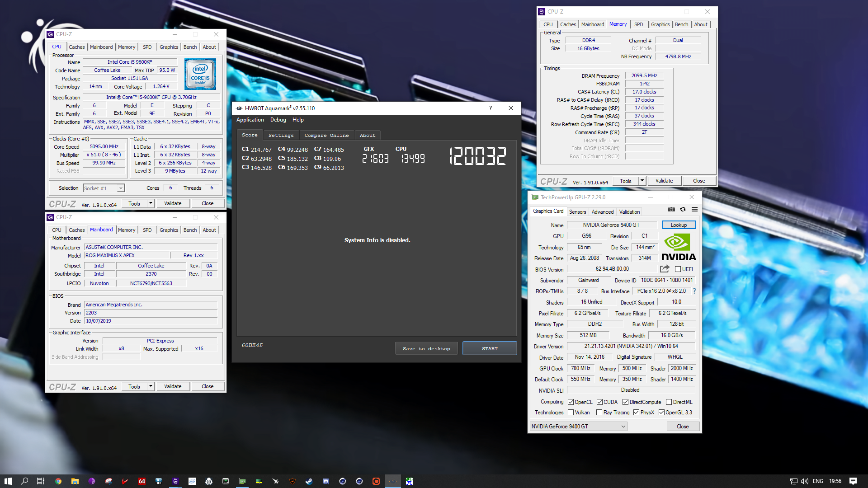Click the GPU-Z refresh icon
The image size is (868, 488).
pos(683,209)
